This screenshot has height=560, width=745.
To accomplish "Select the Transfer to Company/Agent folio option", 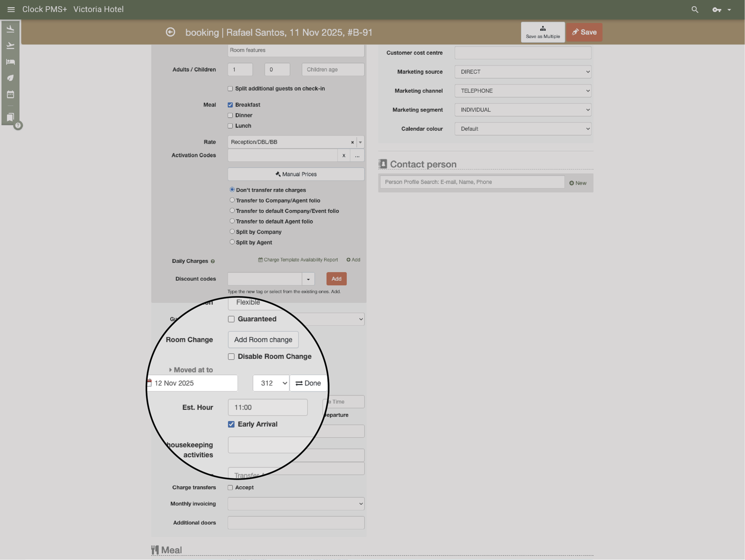I will (232, 200).
